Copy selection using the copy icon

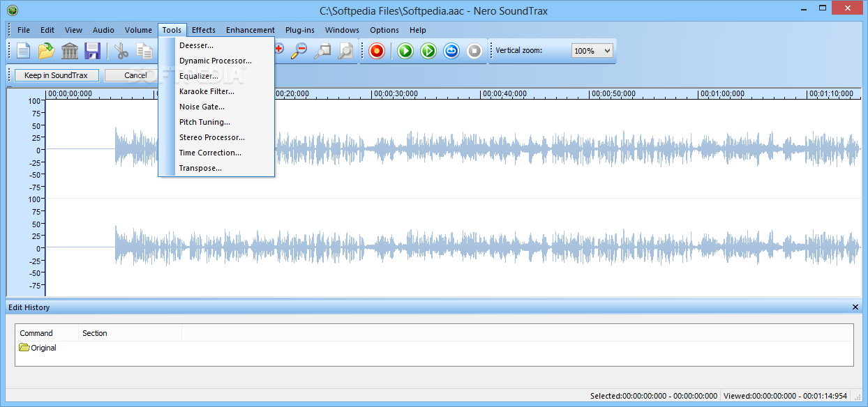click(144, 51)
